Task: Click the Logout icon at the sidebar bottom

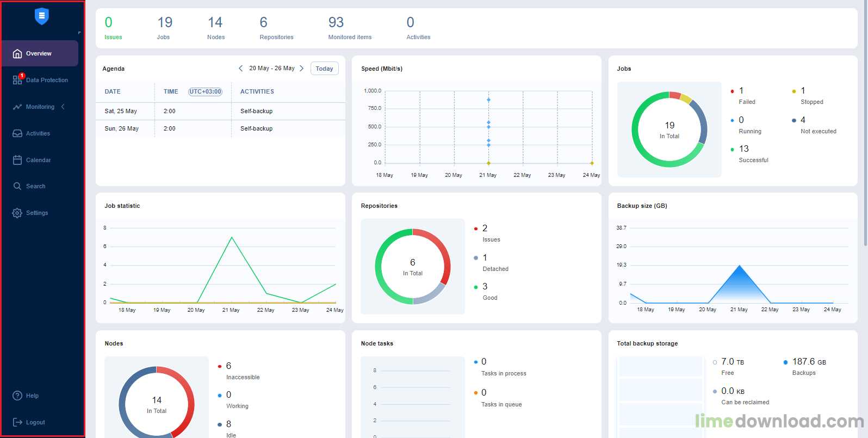Action: 17,422
